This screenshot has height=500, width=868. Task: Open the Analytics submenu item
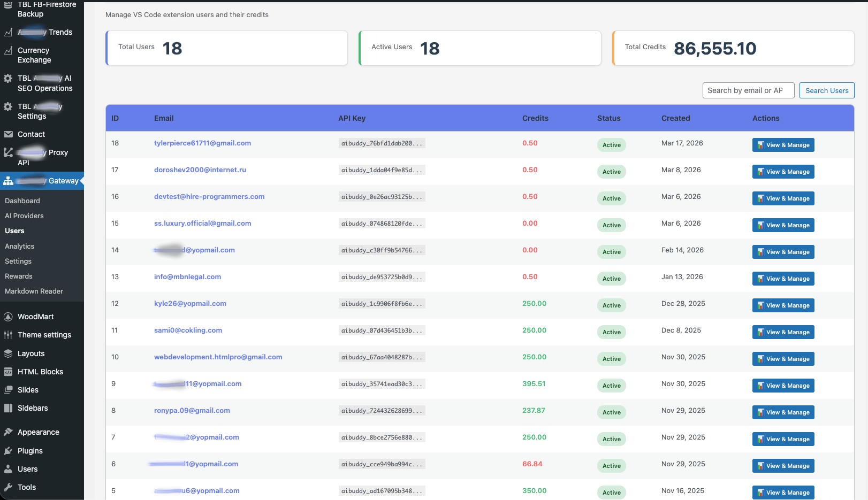click(20, 246)
